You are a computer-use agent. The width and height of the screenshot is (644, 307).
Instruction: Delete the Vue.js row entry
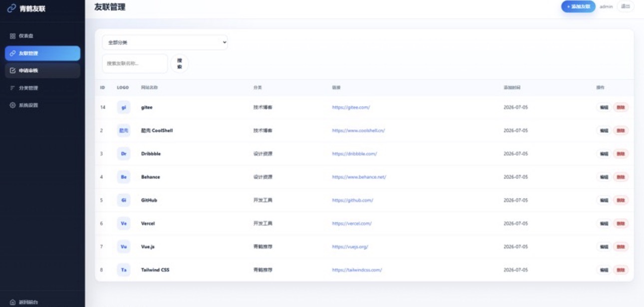[x=621, y=247]
